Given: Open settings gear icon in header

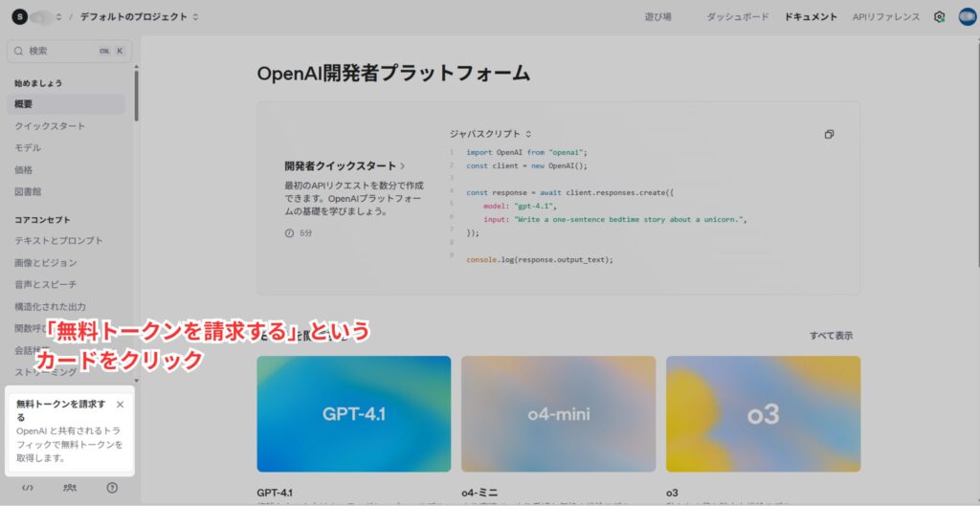Looking at the screenshot, I should (939, 17).
